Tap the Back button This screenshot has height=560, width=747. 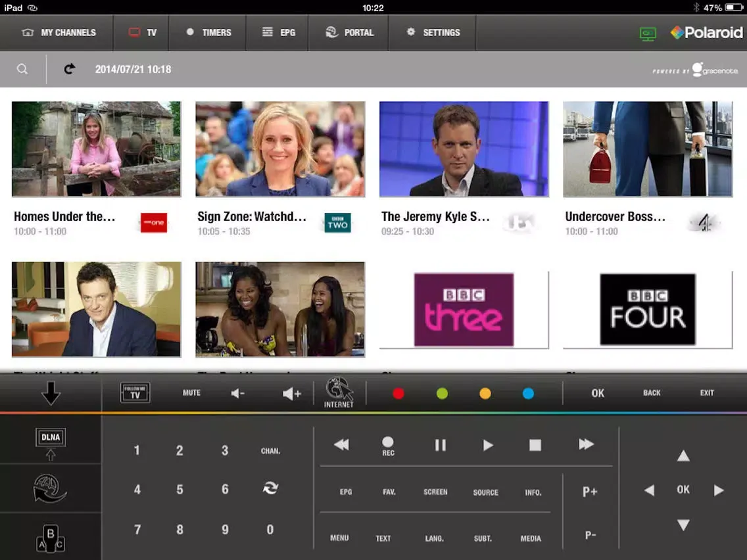(652, 393)
